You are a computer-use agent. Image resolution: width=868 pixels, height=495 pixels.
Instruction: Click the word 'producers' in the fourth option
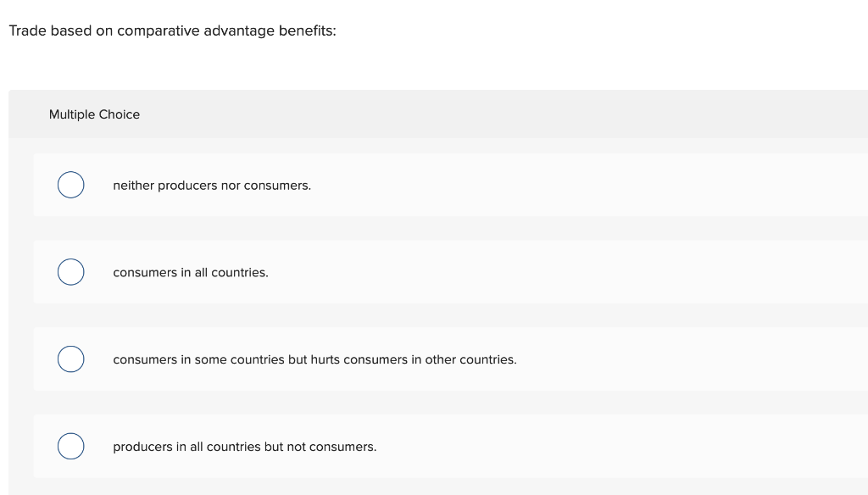click(x=142, y=447)
